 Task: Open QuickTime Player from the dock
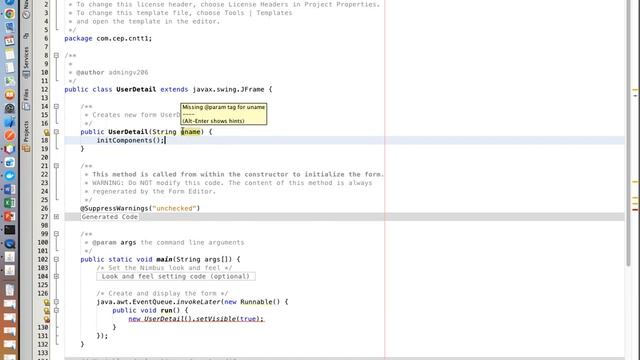tap(9, 244)
